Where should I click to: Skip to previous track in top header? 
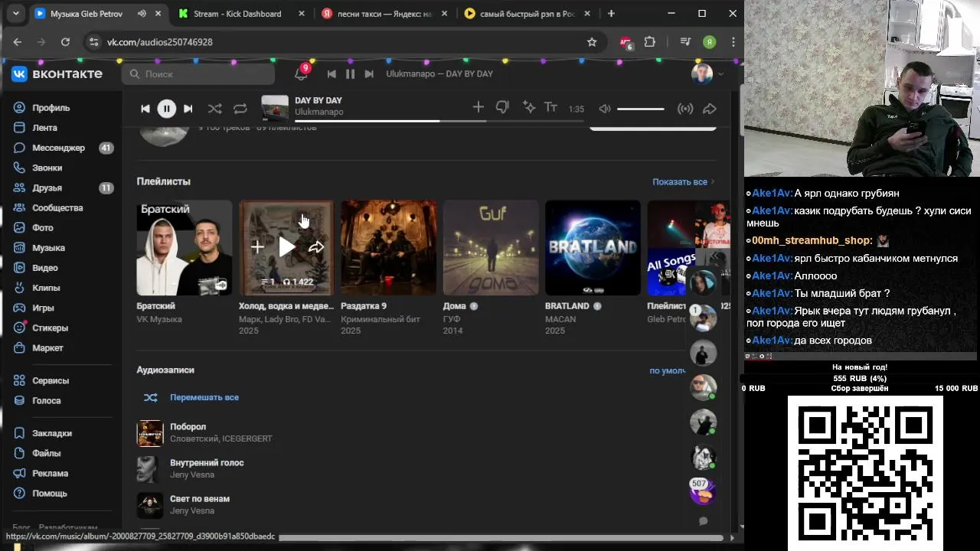[x=332, y=73]
